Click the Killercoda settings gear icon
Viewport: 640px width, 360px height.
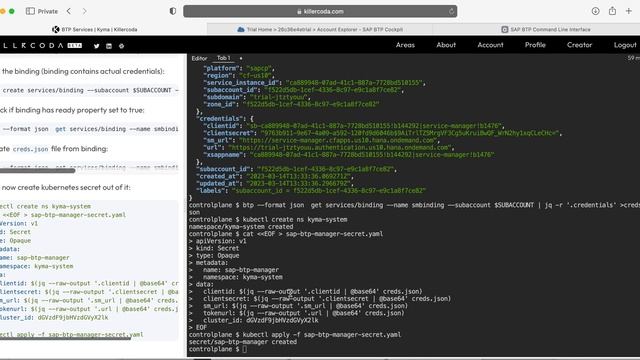click(121, 46)
